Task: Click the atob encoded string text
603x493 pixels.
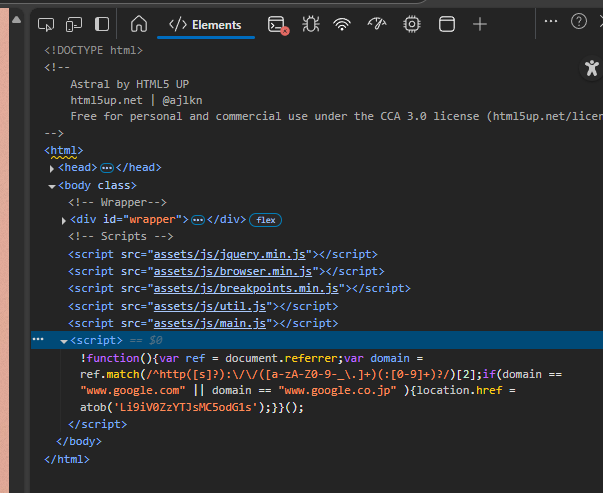Action: tap(186, 408)
